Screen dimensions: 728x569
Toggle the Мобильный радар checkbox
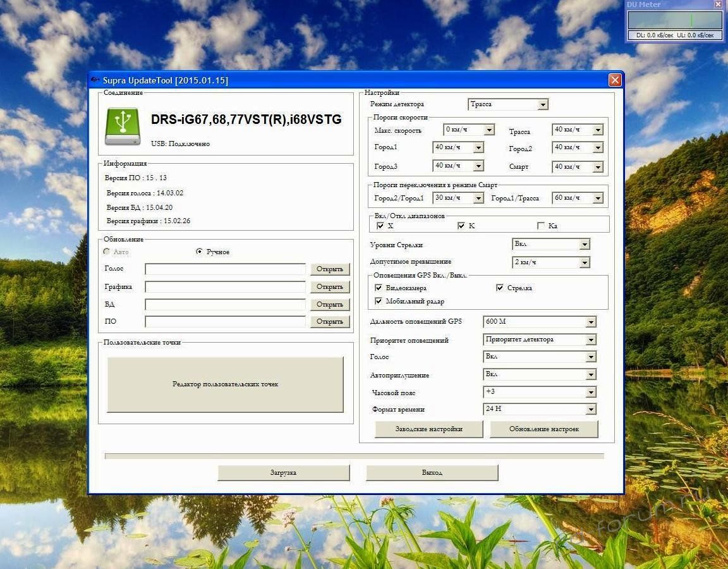379,301
